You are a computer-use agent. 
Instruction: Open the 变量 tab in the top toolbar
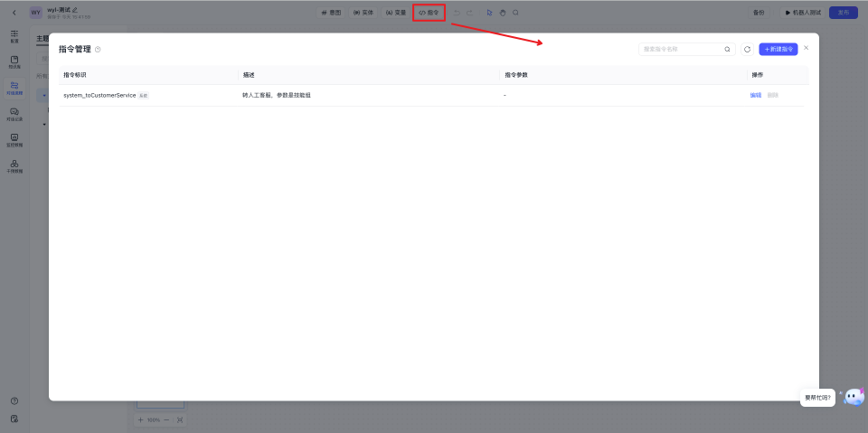396,13
